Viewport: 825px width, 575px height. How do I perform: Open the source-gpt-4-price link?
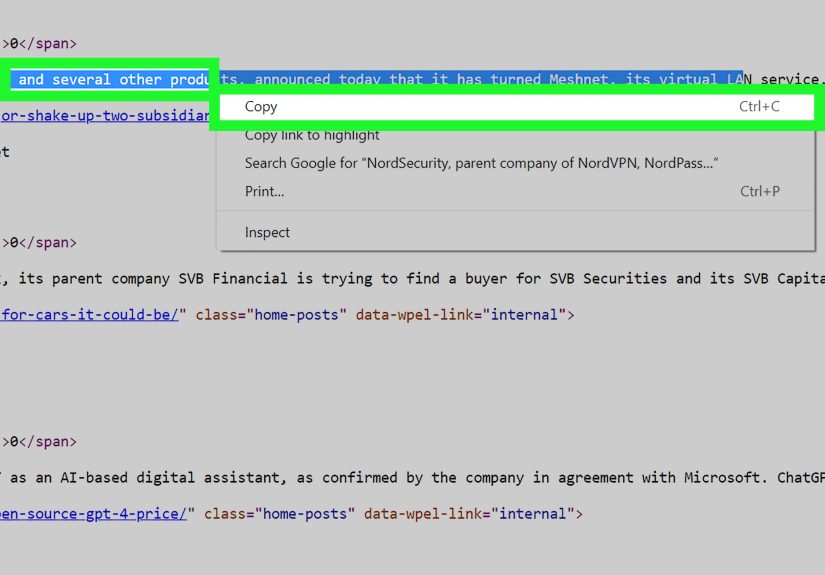[x=94, y=514]
